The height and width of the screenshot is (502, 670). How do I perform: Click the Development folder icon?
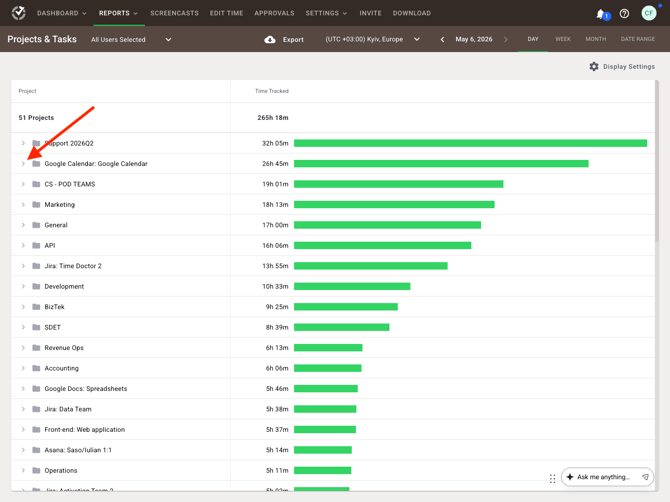pos(36,286)
